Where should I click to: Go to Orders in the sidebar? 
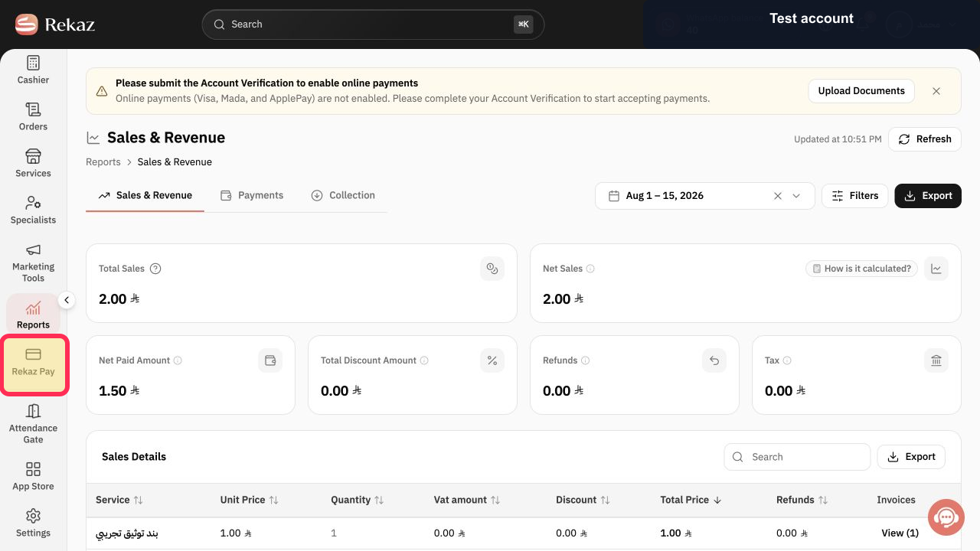(x=33, y=116)
